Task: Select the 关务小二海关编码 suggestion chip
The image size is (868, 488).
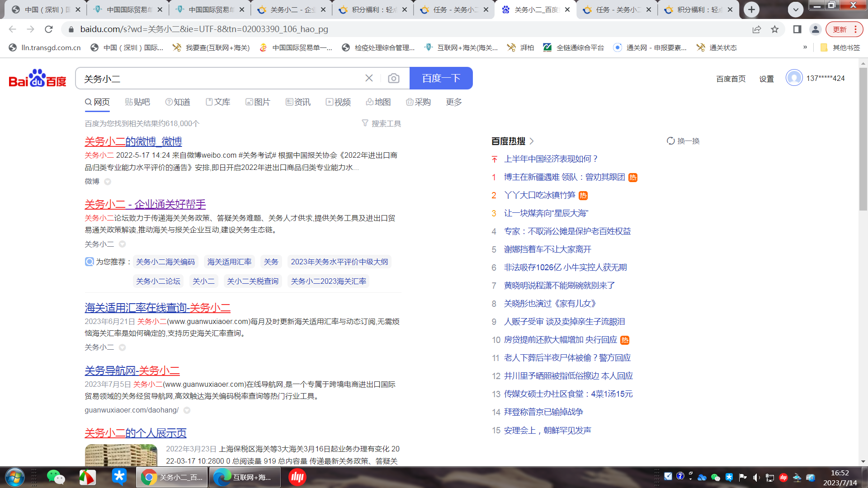Action: 165,262
